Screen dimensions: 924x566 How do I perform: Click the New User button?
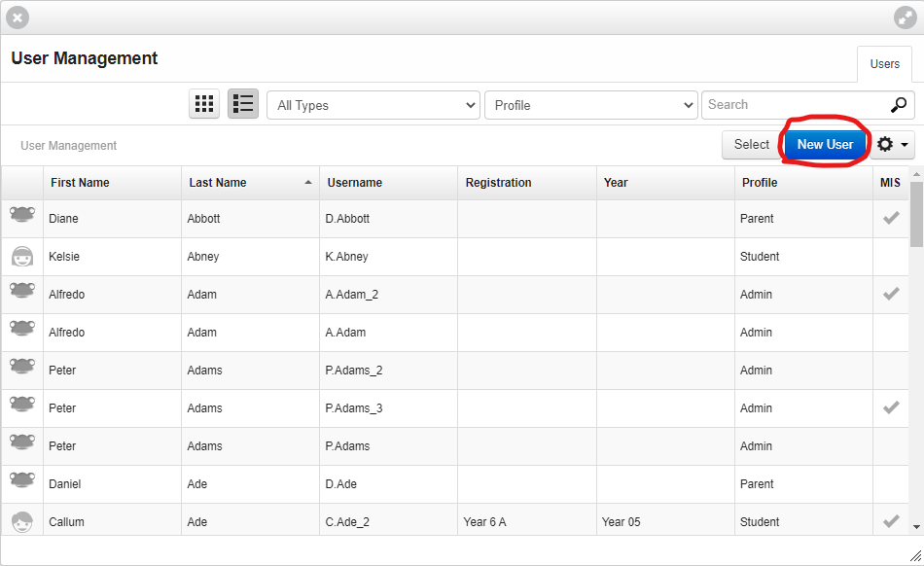point(825,144)
